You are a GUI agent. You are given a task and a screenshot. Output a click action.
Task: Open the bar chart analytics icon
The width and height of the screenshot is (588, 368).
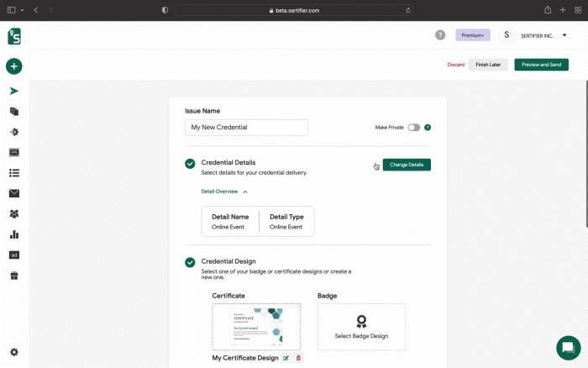[x=14, y=234]
